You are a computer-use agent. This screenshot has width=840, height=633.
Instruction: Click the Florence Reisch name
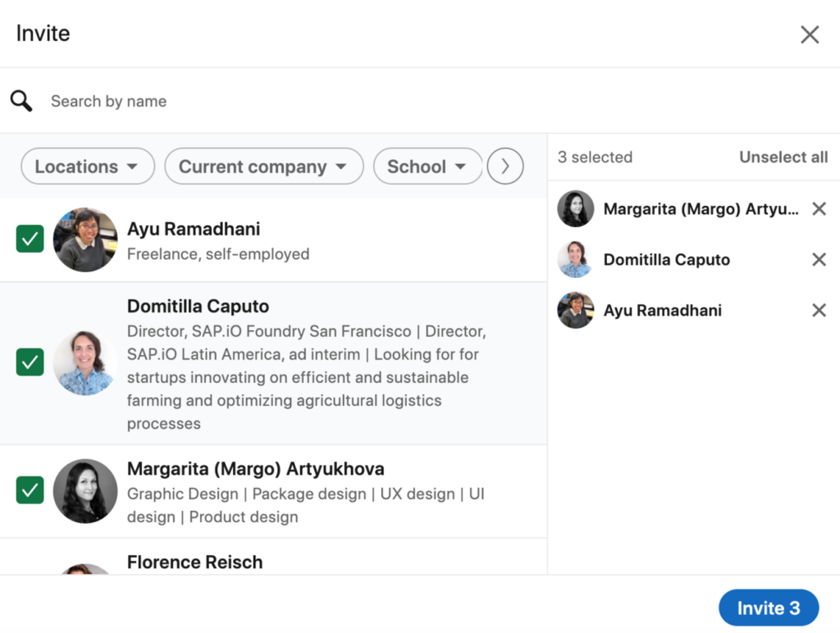tap(195, 562)
